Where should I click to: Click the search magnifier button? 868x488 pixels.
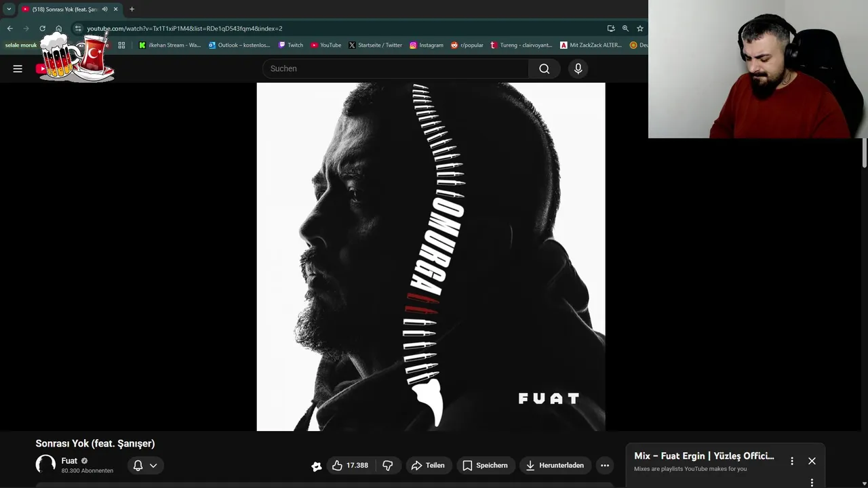(544, 68)
